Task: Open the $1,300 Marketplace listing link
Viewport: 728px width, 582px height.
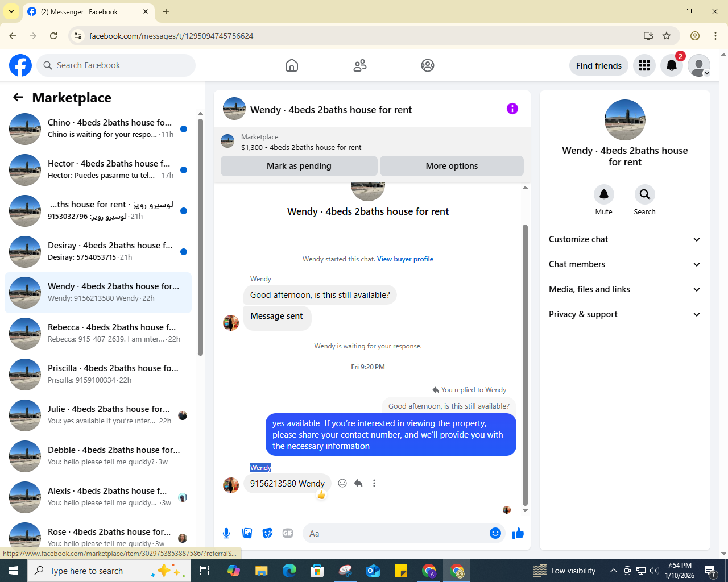Action: (301, 147)
